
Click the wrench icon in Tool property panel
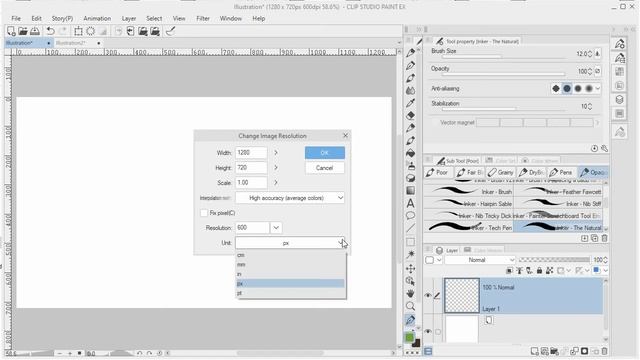pos(604,149)
